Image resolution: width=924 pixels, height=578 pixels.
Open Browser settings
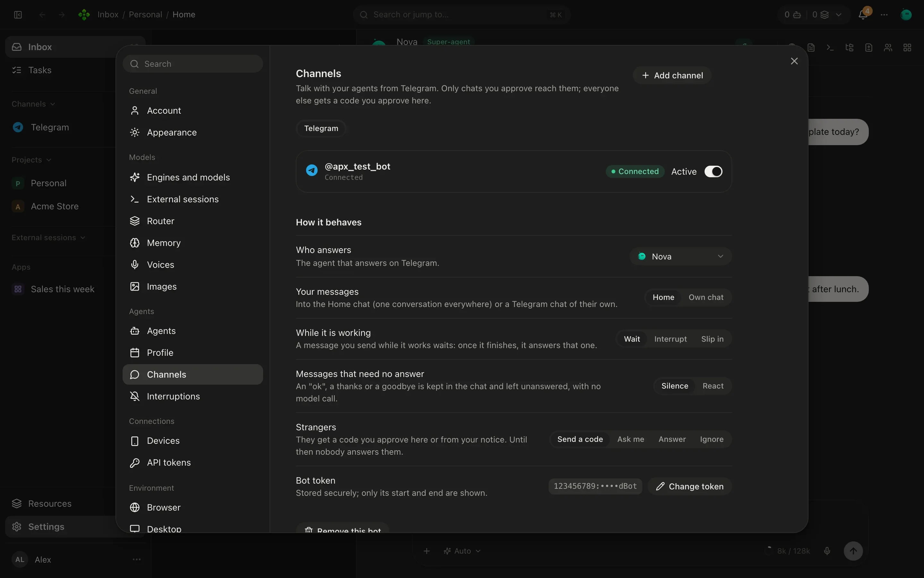click(x=193, y=507)
